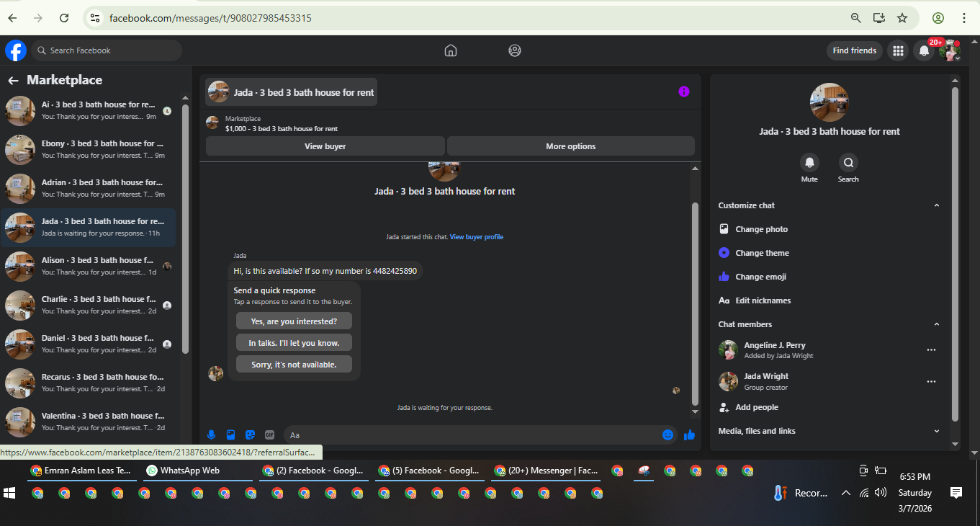Image resolution: width=980 pixels, height=526 pixels.
Task: Go back using the Marketplace arrow
Action: pyautogui.click(x=13, y=81)
